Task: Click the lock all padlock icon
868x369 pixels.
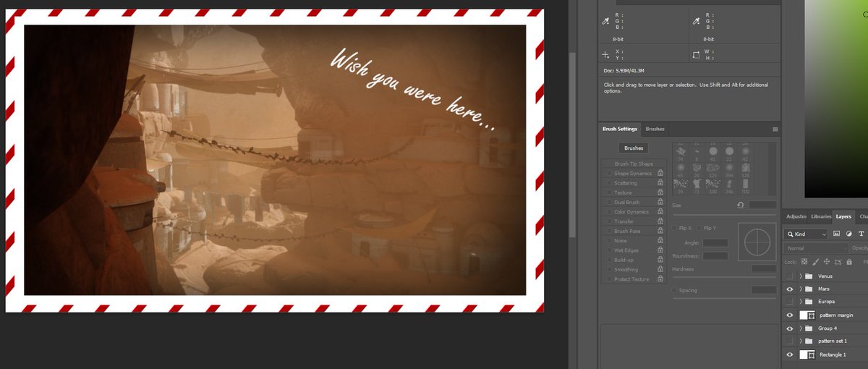Action: (848, 262)
